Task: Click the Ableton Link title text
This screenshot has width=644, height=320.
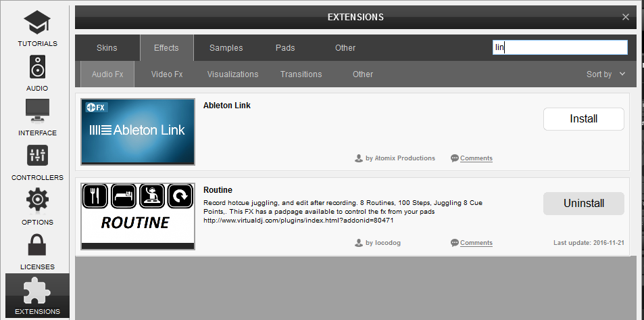Action: pyautogui.click(x=226, y=106)
